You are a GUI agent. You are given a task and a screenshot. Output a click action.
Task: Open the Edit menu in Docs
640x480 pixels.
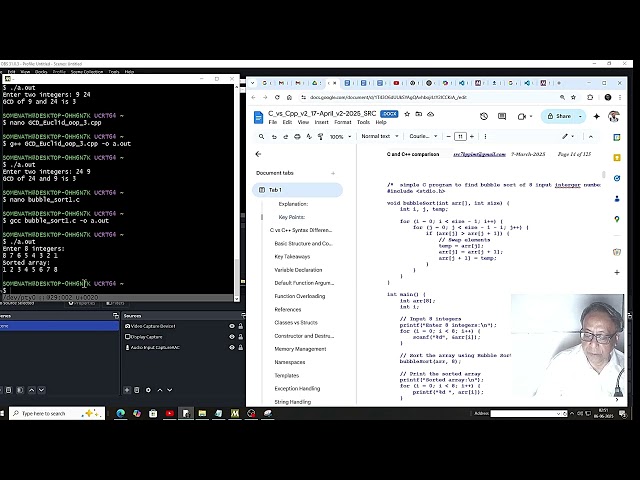click(287, 122)
